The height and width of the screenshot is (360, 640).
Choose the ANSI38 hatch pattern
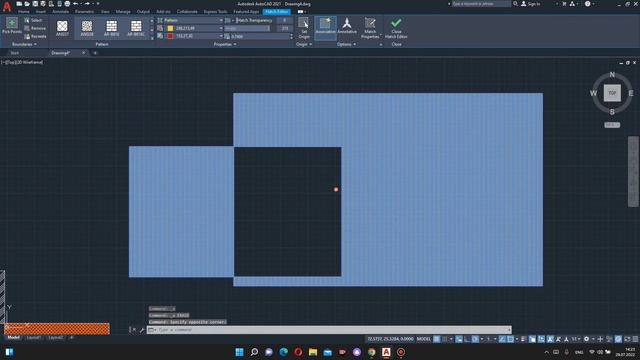click(87, 28)
